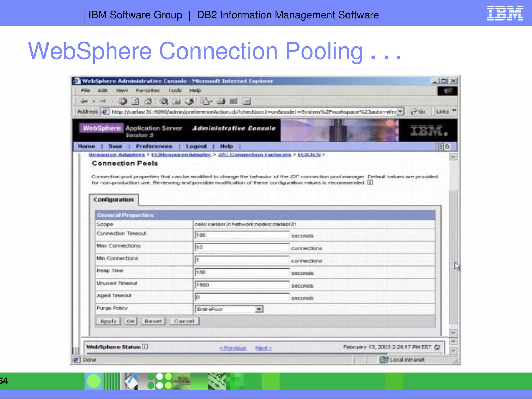Stop page loading with Stop icon

point(123,101)
